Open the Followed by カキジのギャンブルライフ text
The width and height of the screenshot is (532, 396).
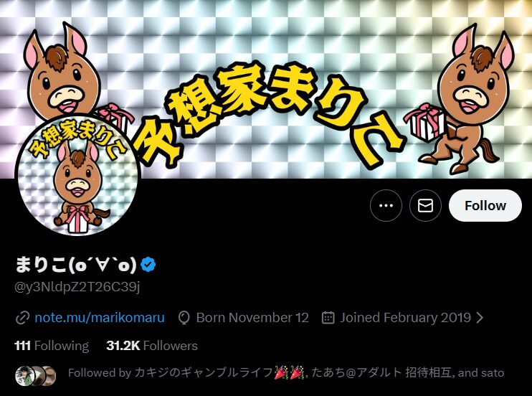(x=286, y=373)
